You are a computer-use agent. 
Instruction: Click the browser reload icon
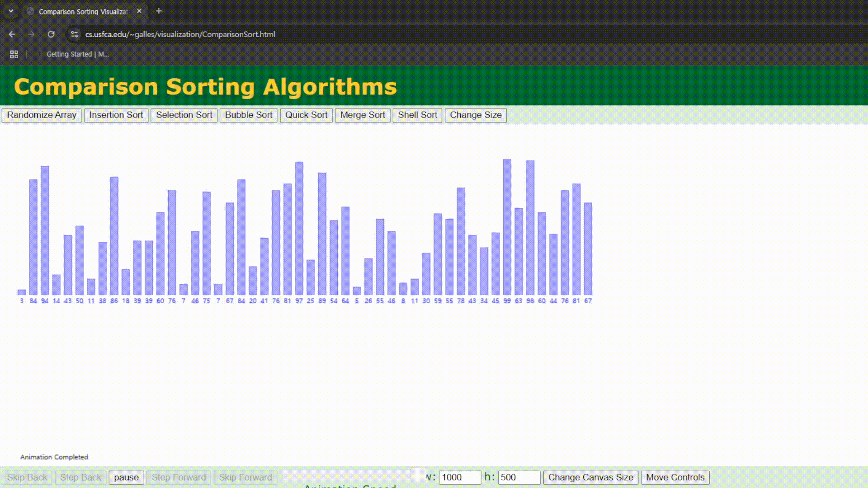51,34
